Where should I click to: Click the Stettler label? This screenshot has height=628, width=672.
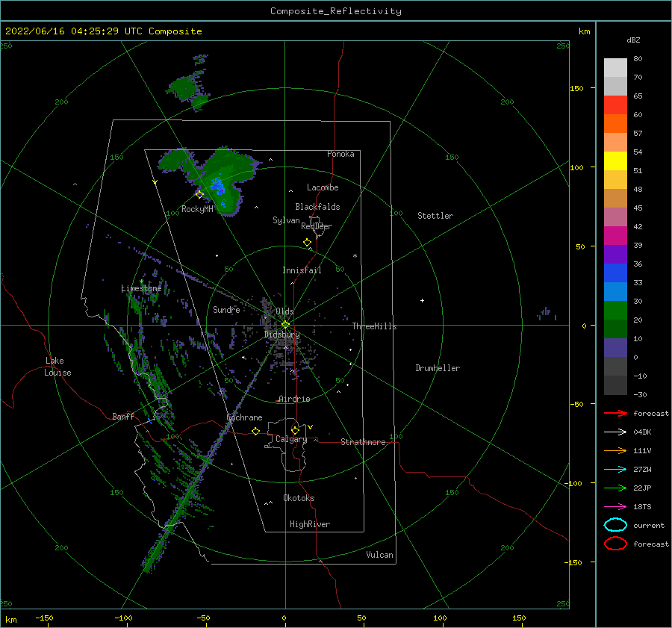coord(435,216)
